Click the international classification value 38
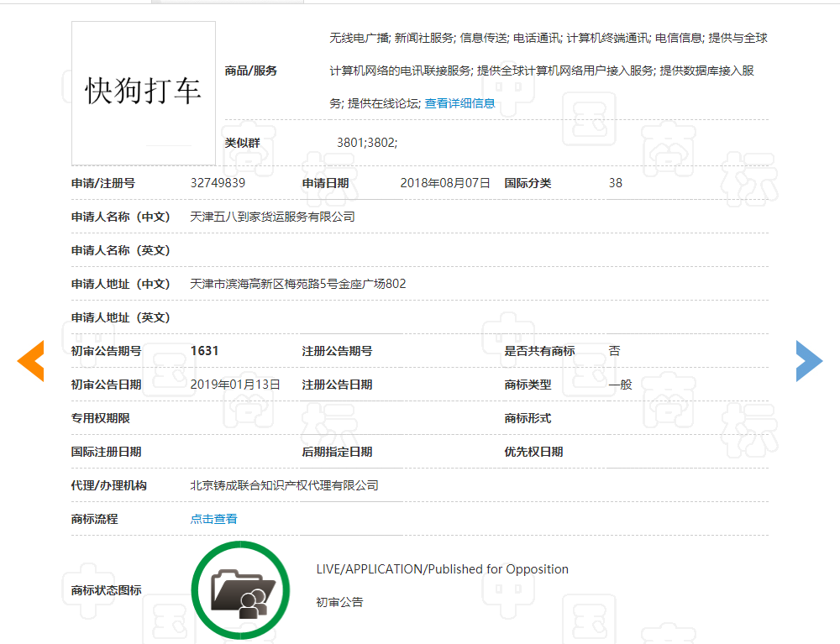 (615, 182)
